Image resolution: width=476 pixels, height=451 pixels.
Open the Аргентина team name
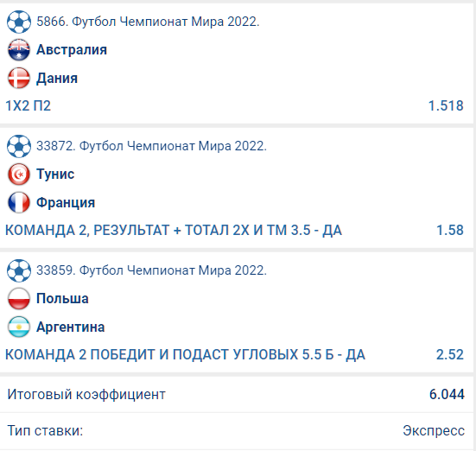coord(71,327)
